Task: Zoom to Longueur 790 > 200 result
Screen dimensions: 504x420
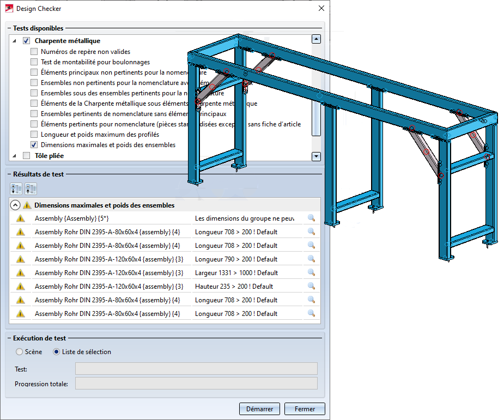Action: click(x=311, y=259)
